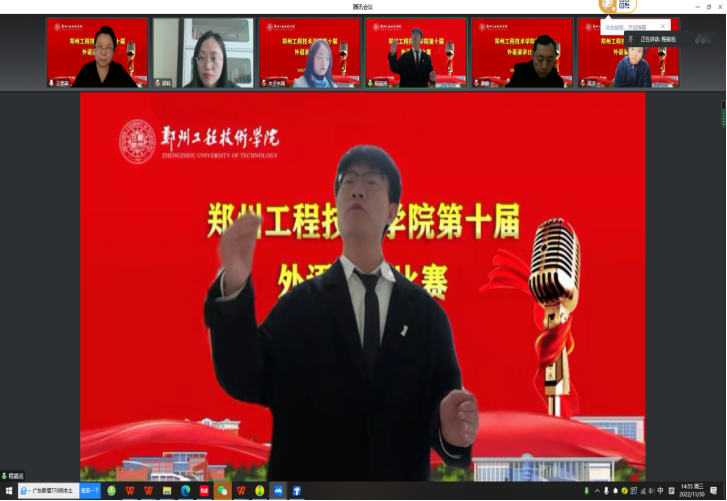Viewport: 727px width, 501px height.
Task: Open the first WPS Office icon on the taskbar
Action: [x=130, y=491]
